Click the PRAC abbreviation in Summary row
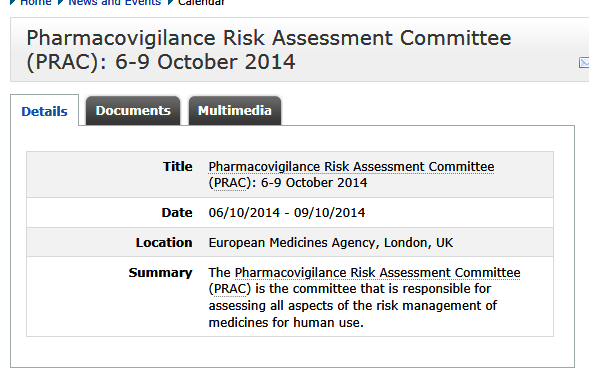Image resolution: width=589 pixels, height=370 pixels. (x=230, y=289)
